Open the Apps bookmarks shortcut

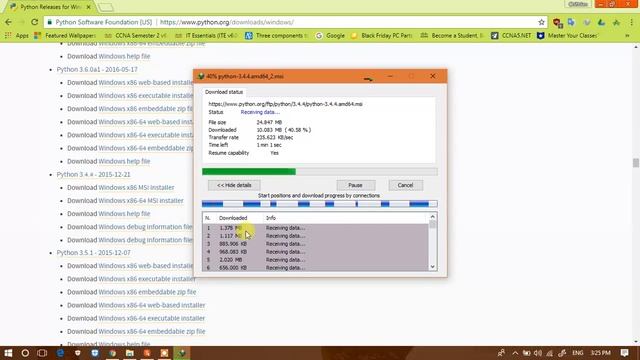click(17, 36)
